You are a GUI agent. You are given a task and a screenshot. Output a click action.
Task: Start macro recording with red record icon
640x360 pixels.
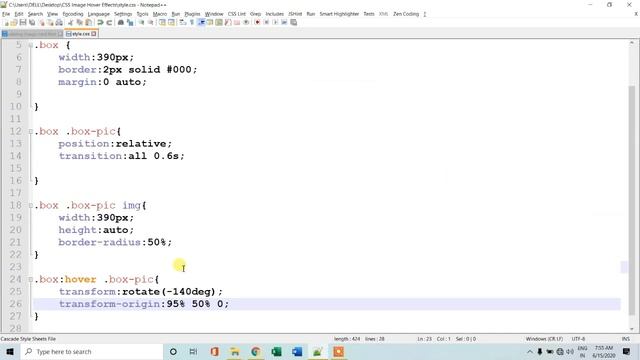[x=258, y=22]
